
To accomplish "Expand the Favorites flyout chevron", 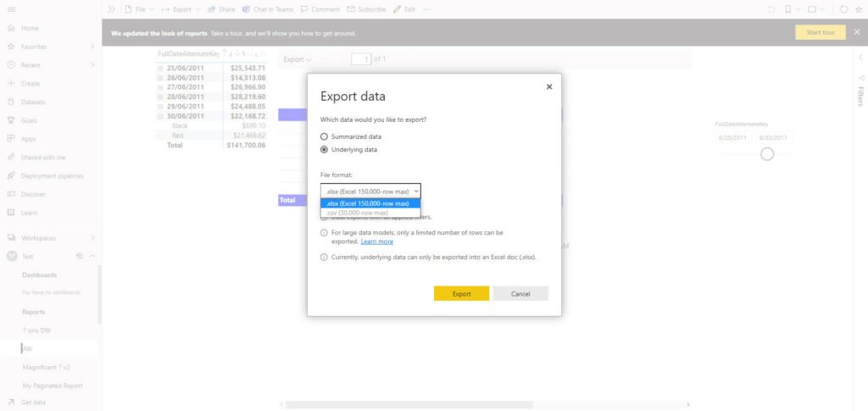I will 92,47.
